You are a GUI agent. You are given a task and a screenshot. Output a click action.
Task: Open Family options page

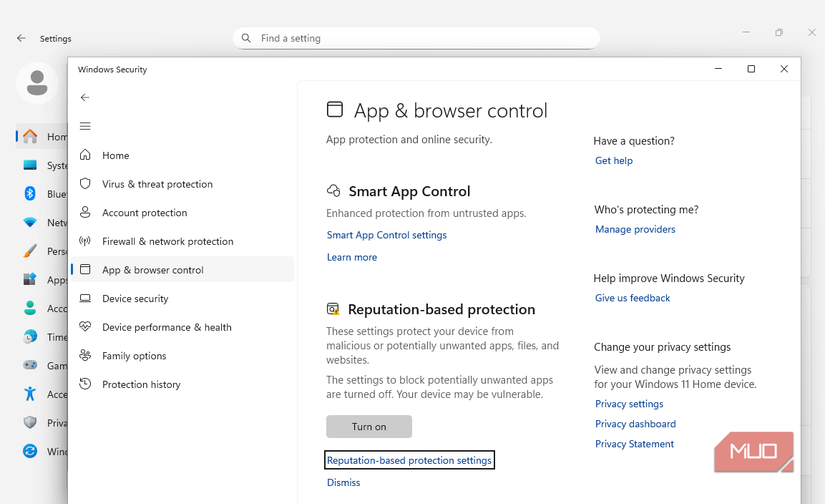183,356
